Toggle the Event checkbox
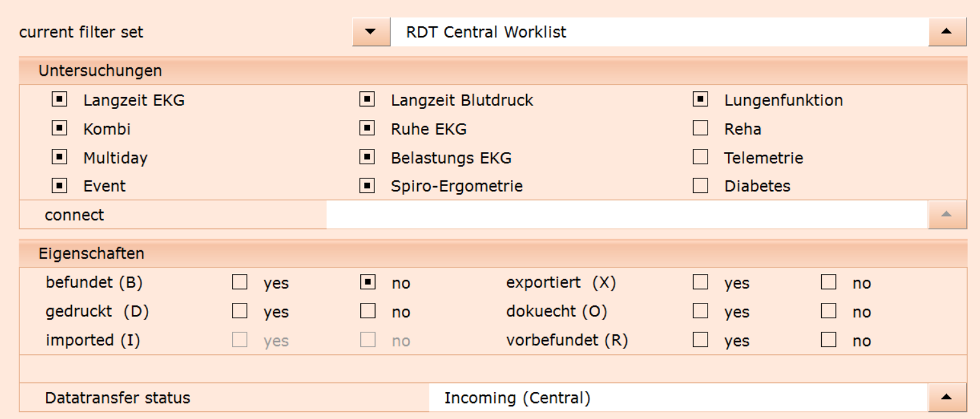 click(x=59, y=186)
